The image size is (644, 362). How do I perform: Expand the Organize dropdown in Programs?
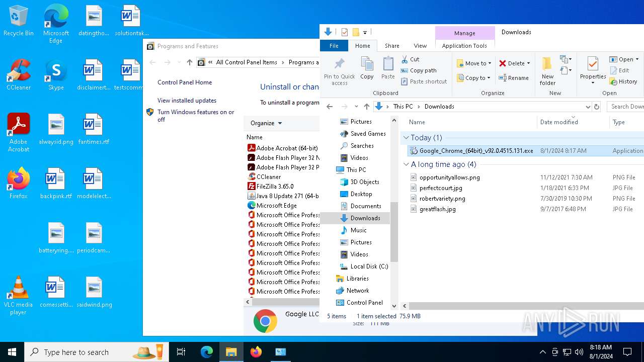266,123
